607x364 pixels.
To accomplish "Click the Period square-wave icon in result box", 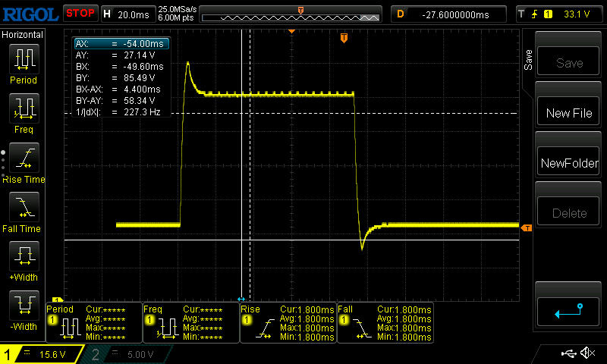I will (70, 329).
